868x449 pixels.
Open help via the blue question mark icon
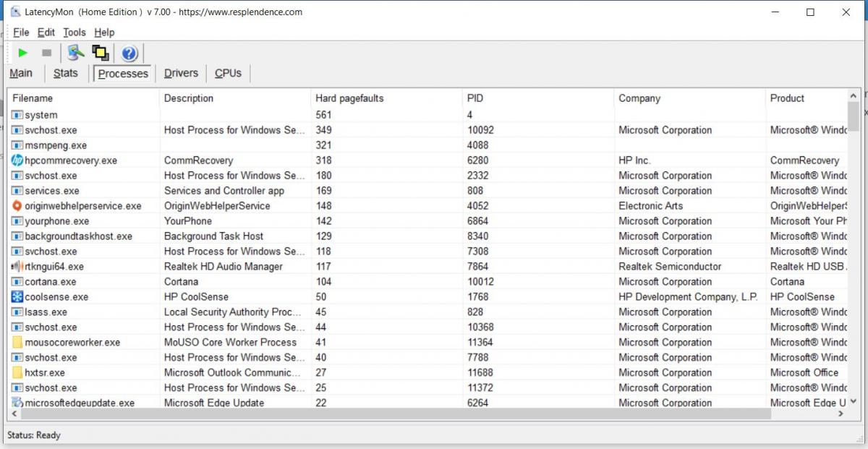[x=129, y=53]
